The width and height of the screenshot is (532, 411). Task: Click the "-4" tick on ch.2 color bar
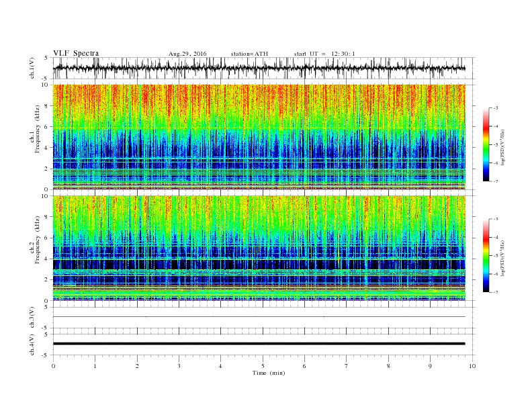pyautogui.click(x=496, y=237)
